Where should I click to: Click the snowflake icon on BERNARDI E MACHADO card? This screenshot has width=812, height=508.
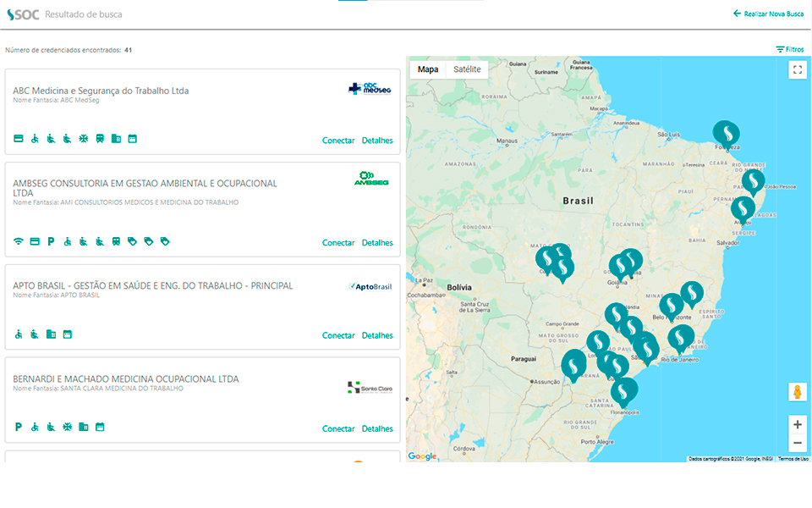pos(68,427)
